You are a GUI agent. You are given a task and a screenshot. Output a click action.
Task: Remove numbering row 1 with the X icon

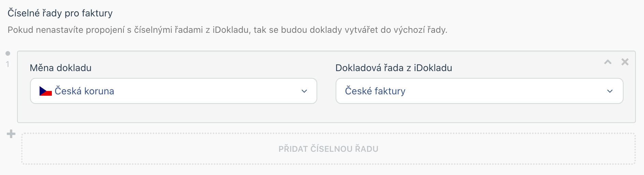[x=625, y=62]
